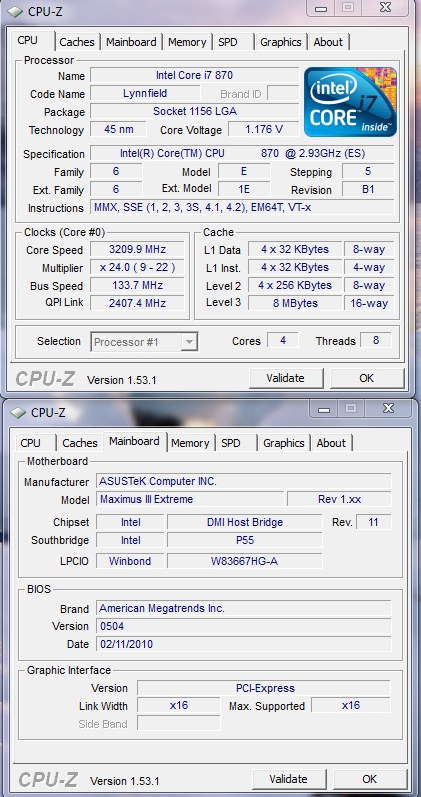
Task: Go to the About tab in the bottom window
Action: click(x=331, y=443)
